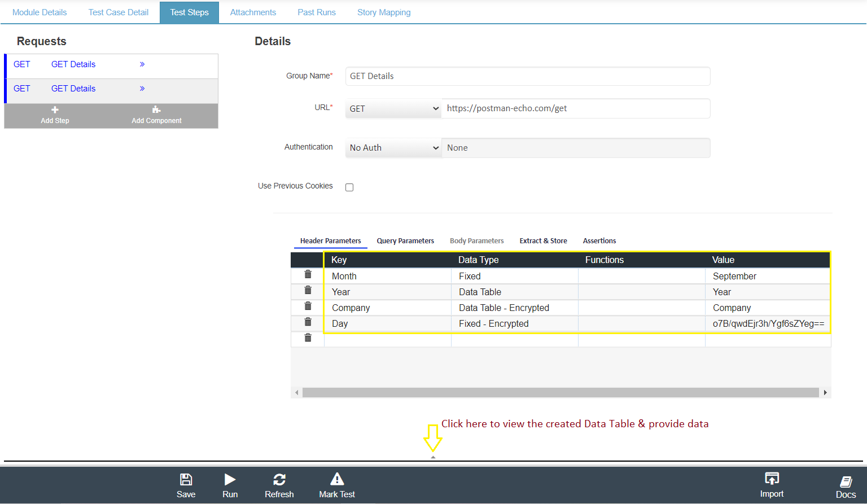Click the encrypted value o7B/qwdEjr3h/Ygf6sZYeg==
Viewport: 867px width, 504px height.
click(x=768, y=323)
